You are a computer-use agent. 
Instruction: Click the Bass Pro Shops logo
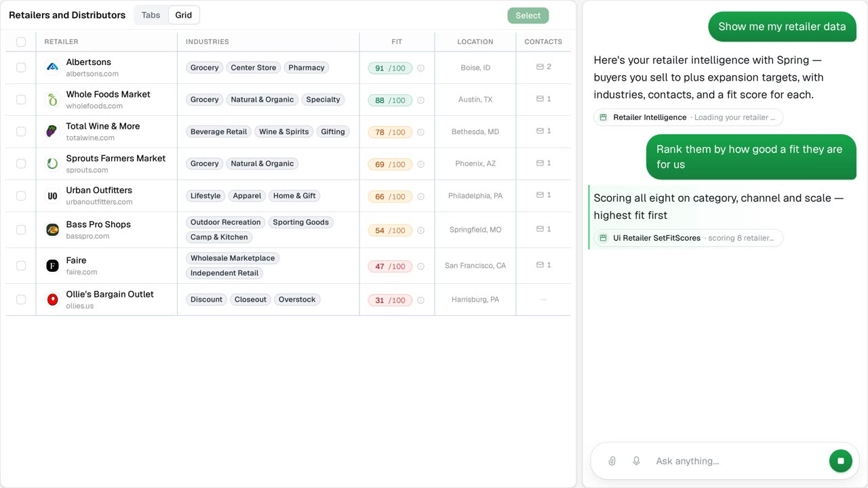click(52, 230)
